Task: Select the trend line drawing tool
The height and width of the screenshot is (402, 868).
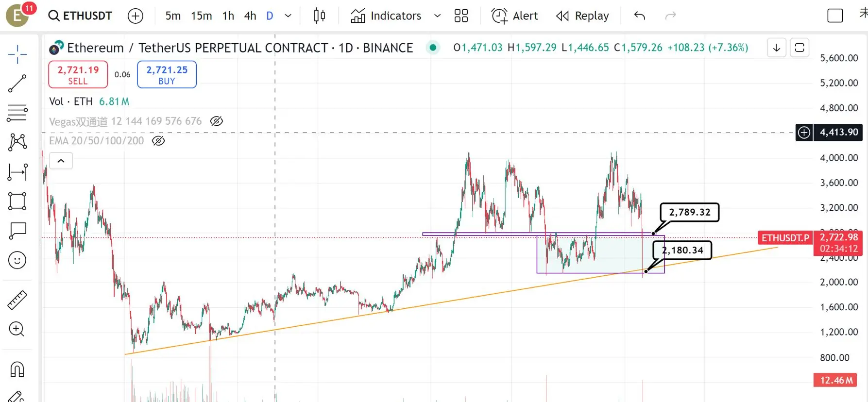Action: point(17,84)
